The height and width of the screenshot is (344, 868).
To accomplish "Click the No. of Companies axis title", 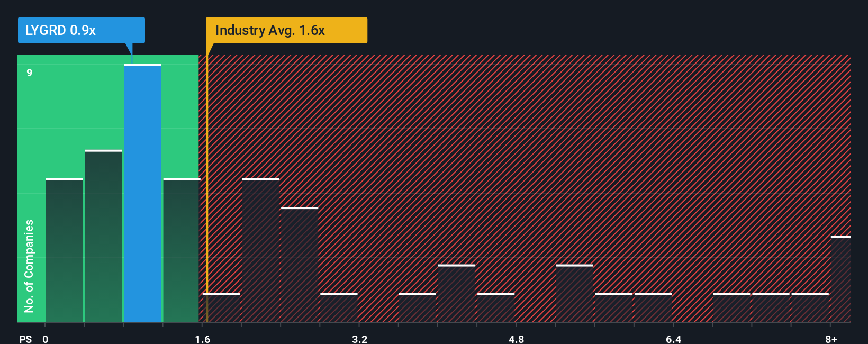I will (29, 266).
